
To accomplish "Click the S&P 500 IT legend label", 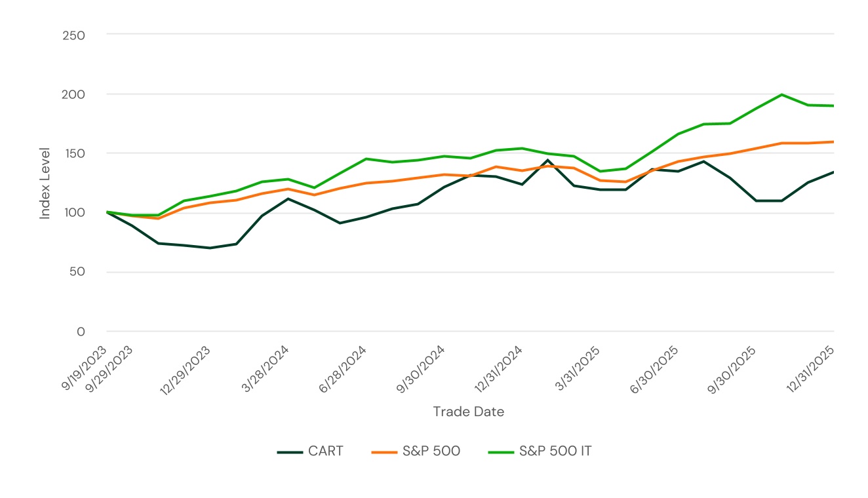I will pos(555,451).
